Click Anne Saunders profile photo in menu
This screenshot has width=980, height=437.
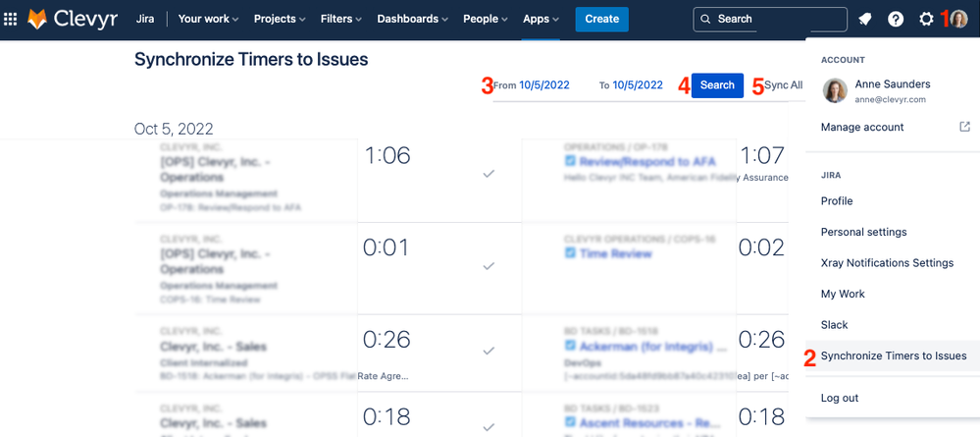pos(835,90)
